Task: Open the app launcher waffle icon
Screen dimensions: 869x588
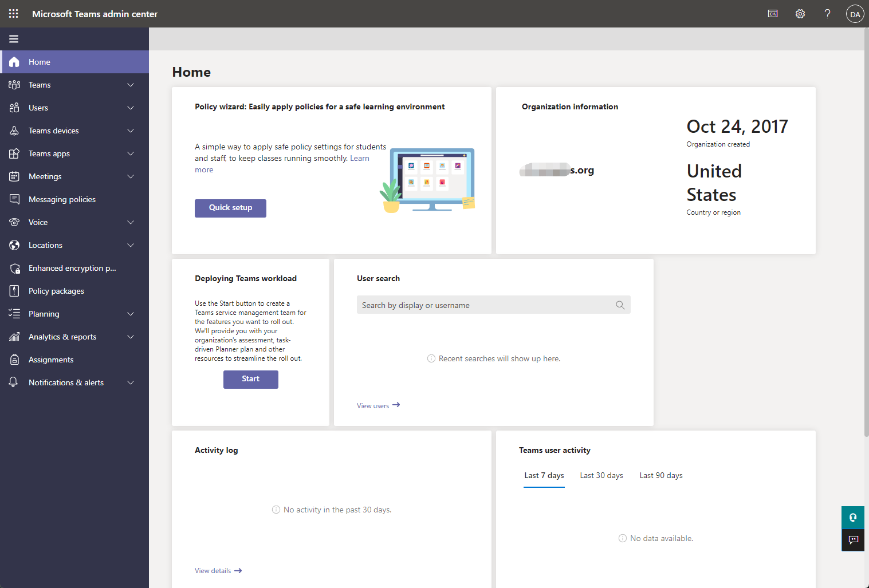Action: [x=14, y=14]
